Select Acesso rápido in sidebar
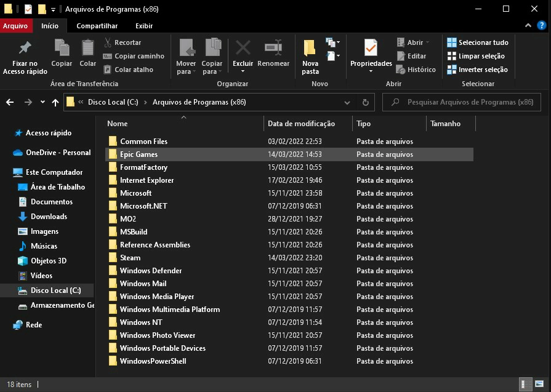 (x=43, y=133)
